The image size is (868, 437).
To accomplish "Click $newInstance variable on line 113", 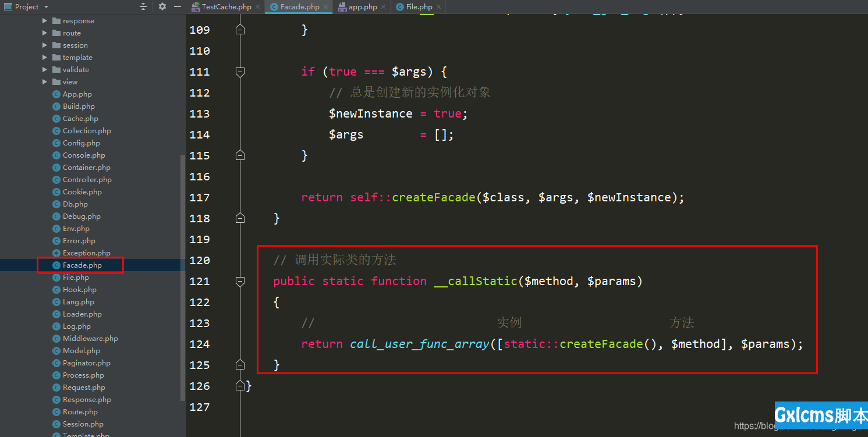I will point(371,113).
